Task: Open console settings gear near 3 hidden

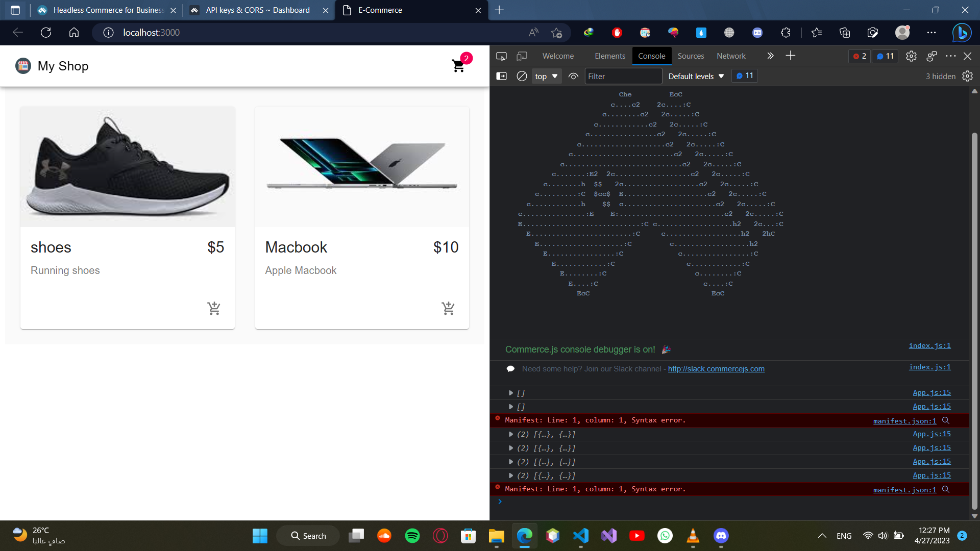Action: pos(967,76)
